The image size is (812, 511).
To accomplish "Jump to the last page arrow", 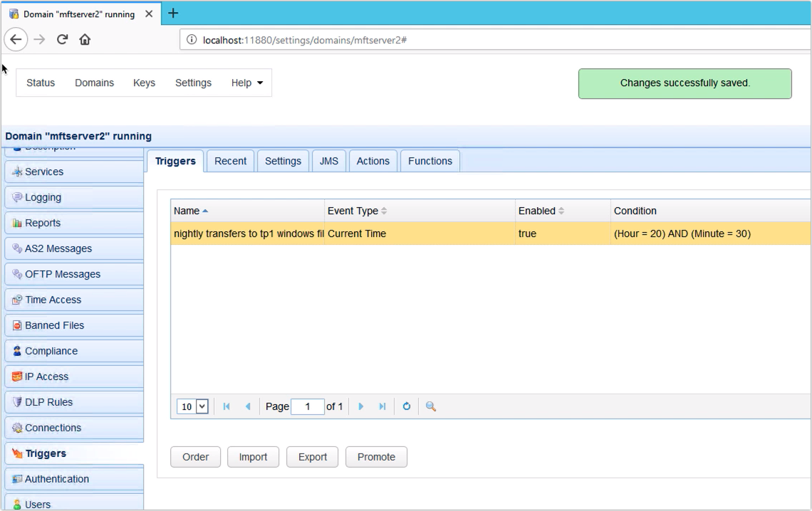I will pyautogui.click(x=382, y=406).
